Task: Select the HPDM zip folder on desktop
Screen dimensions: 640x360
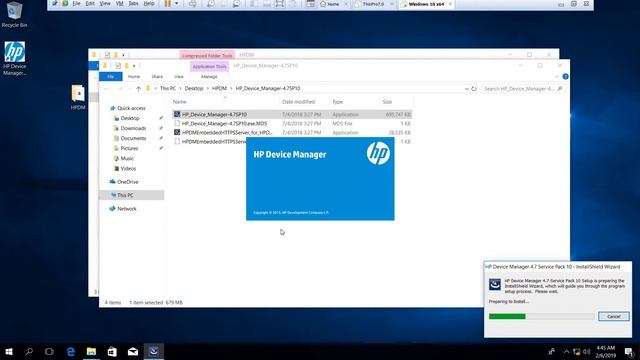Action: point(78,97)
